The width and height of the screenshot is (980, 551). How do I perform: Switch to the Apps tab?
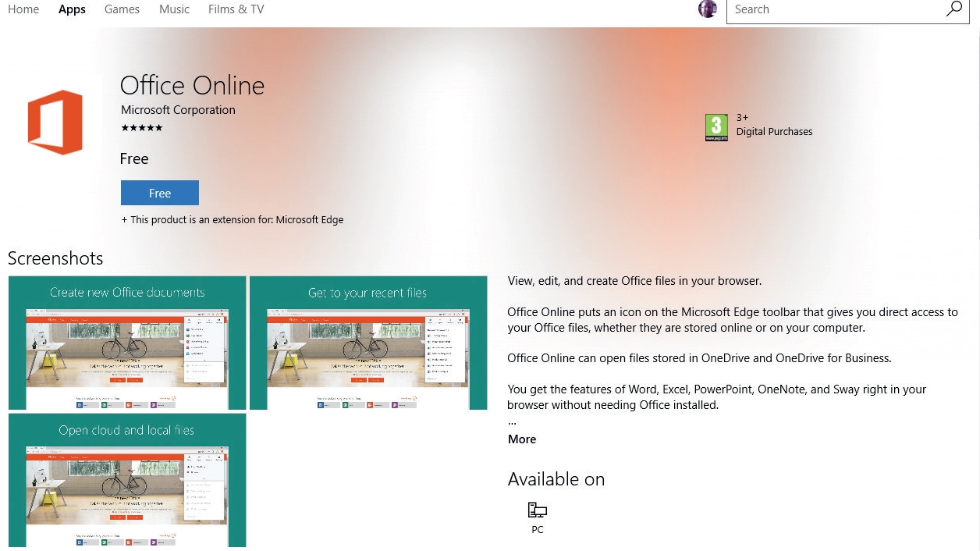pos(72,9)
